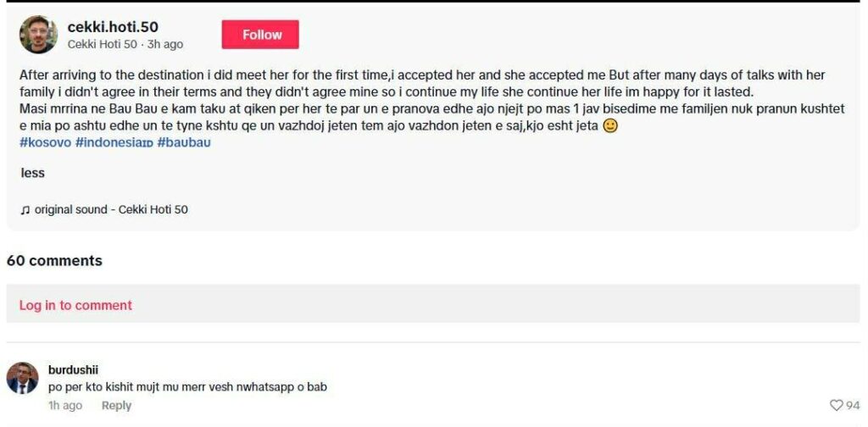Click the 94 likes count
This screenshot has height=427, width=868.
point(853,406)
